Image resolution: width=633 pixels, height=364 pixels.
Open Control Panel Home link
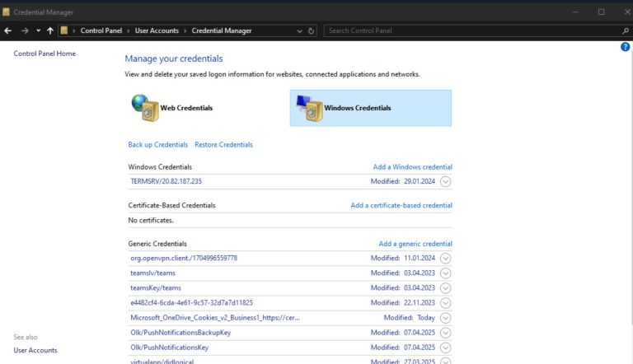[x=45, y=54]
